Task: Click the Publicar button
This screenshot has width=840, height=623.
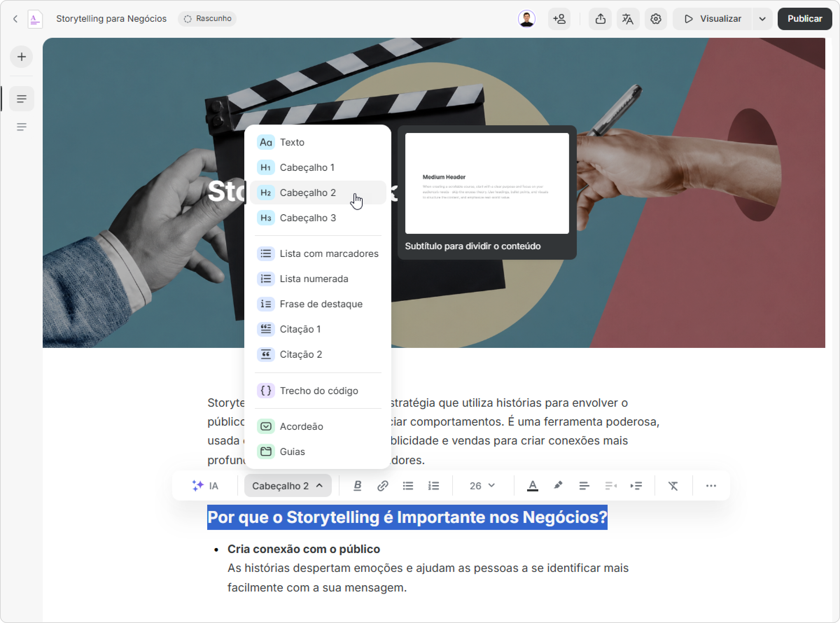Action: [805, 19]
